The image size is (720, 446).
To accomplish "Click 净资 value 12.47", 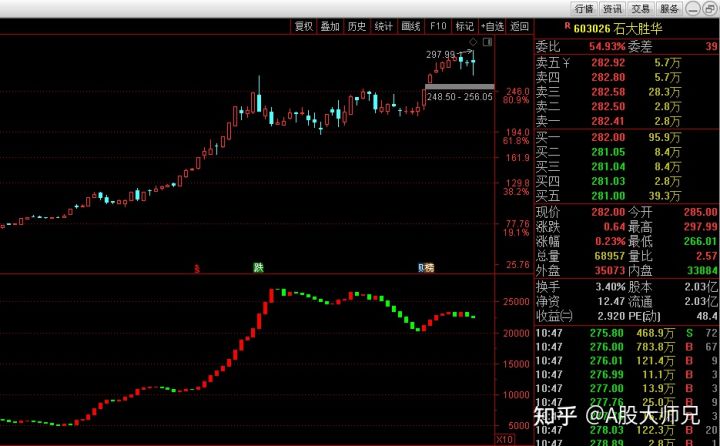I will 611,302.
